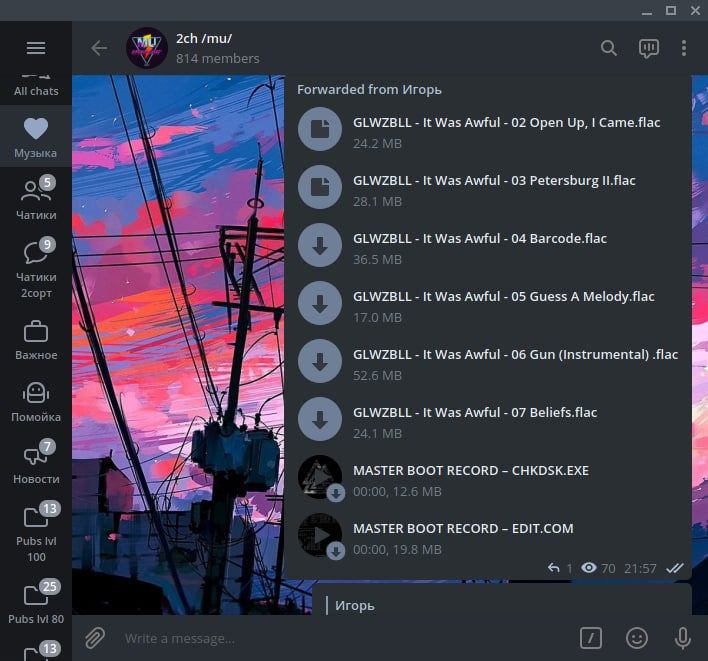Open file icon for 03 Petersburg II.flac
This screenshot has height=661, width=708.
(320, 187)
